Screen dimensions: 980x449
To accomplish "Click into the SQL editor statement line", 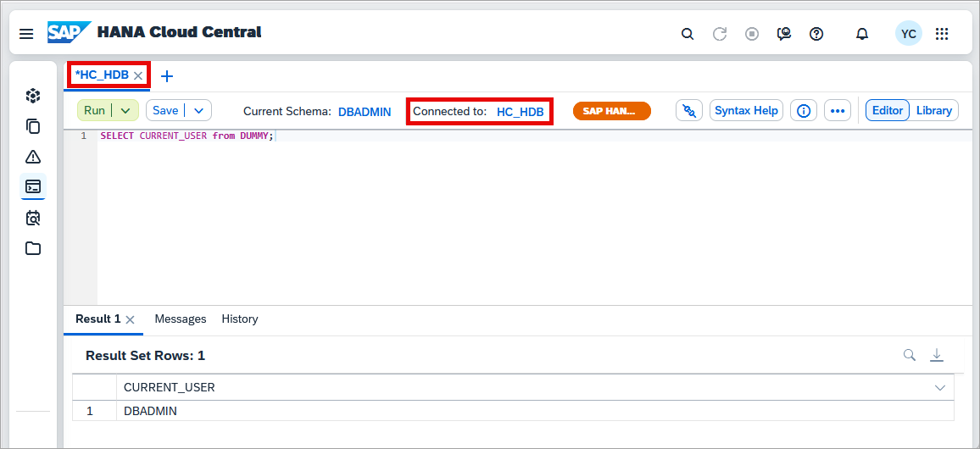I will click(187, 136).
